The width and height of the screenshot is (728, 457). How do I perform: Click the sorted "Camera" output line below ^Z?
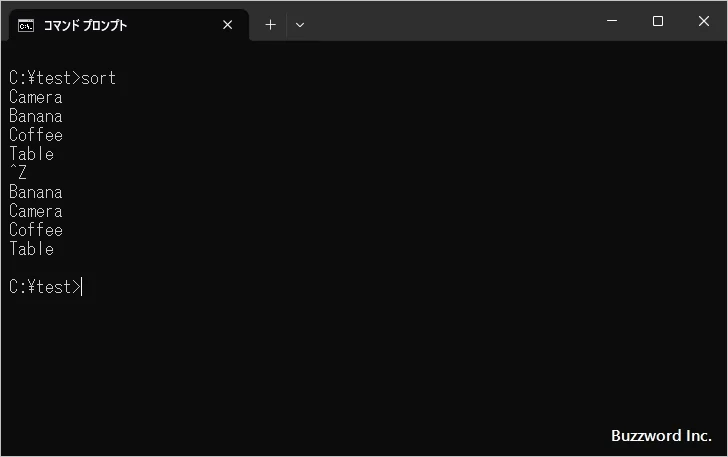click(x=36, y=211)
